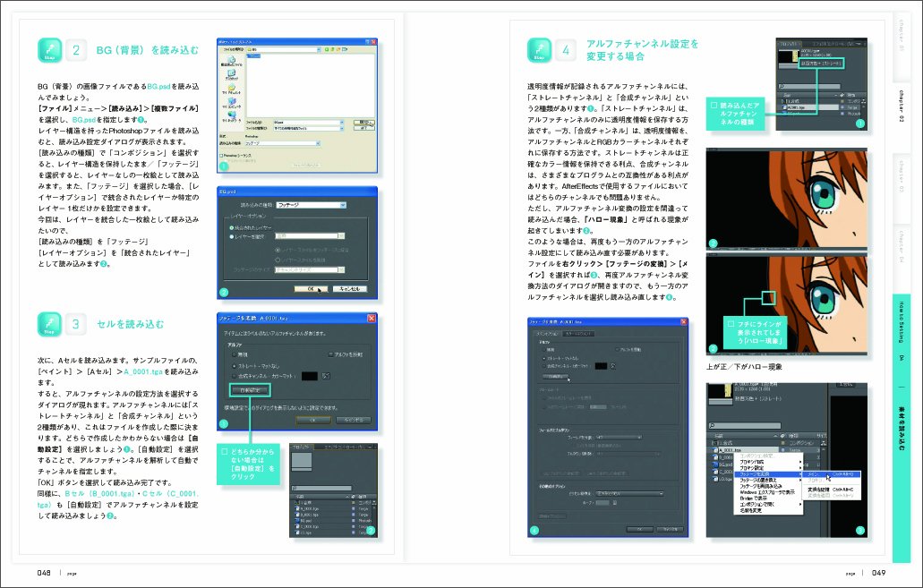Select A_0001.tga file icon in step 3 project panel
The width and height of the screenshot is (923, 588).
297,508
